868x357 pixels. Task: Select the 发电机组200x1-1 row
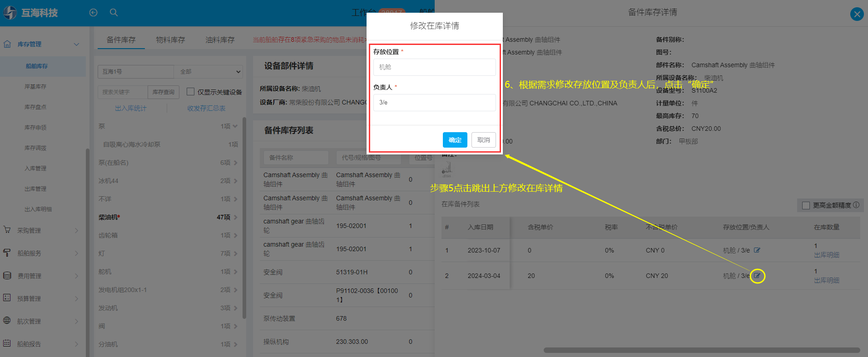click(168, 290)
